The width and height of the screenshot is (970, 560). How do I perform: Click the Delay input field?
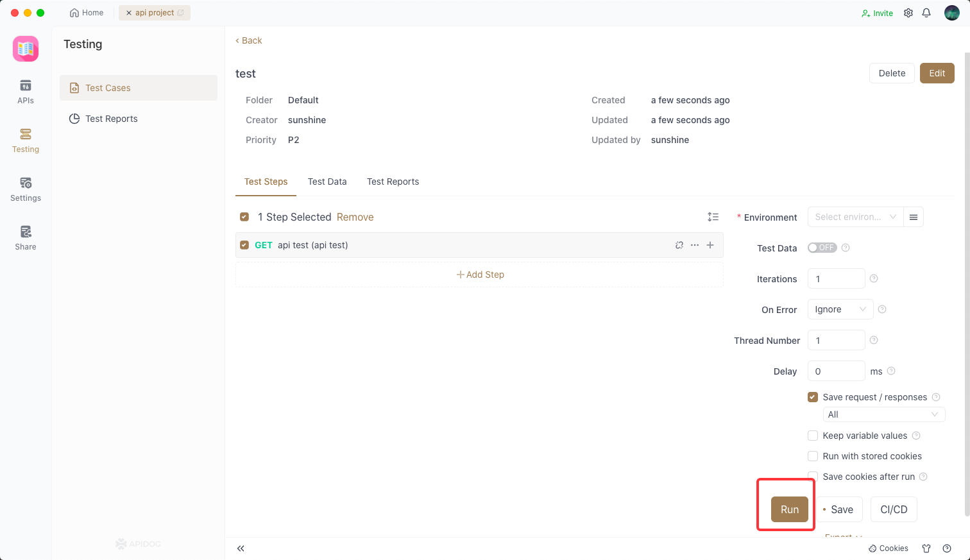point(837,371)
